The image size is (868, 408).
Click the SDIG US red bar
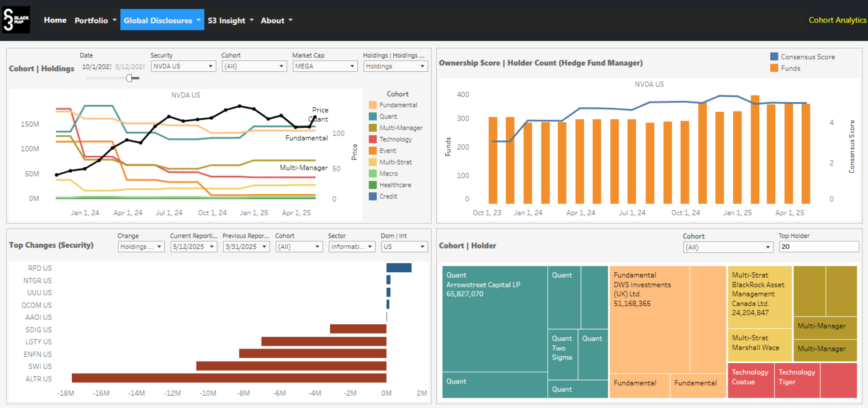[x=358, y=329]
